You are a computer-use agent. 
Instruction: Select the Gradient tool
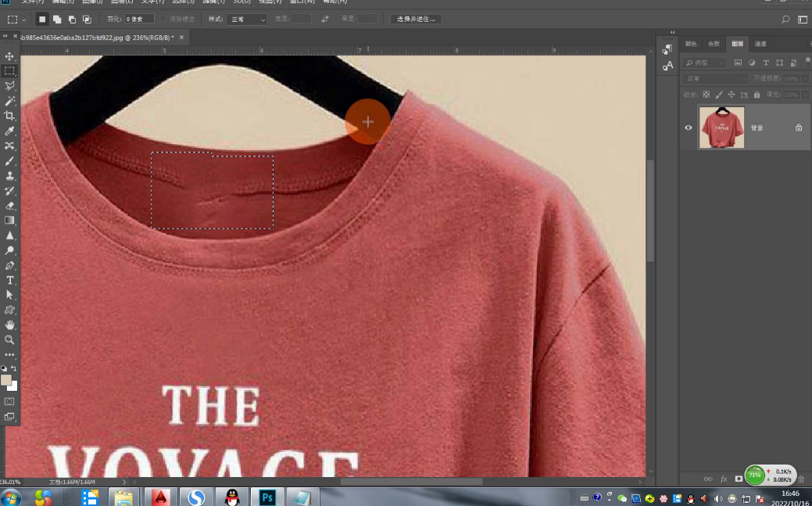(x=9, y=221)
